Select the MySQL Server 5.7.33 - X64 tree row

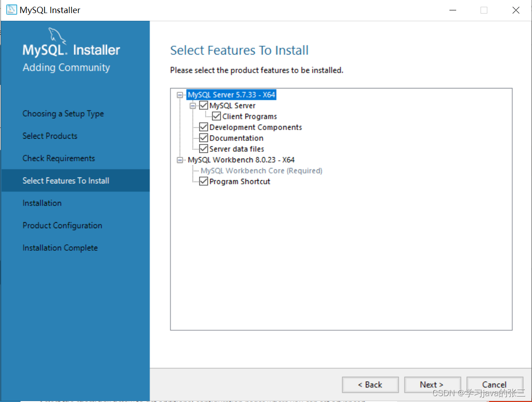pyautogui.click(x=231, y=95)
